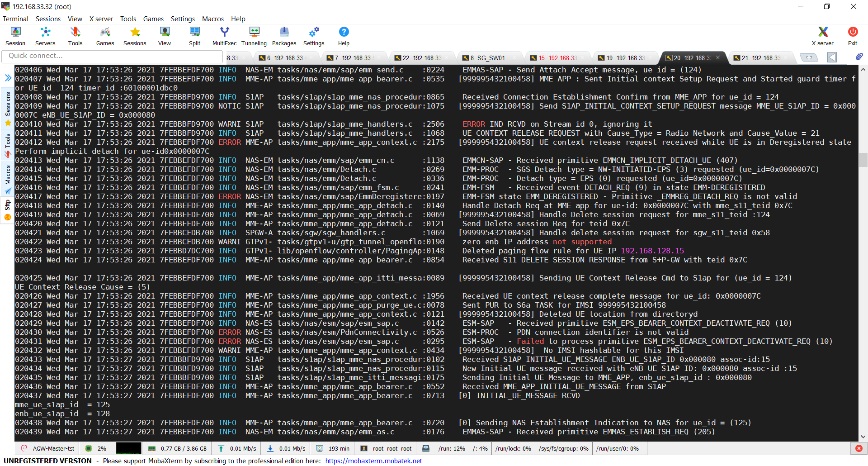Open the Sessions sidebar tab
868x466 pixels.
pyautogui.click(x=8, y=109)
